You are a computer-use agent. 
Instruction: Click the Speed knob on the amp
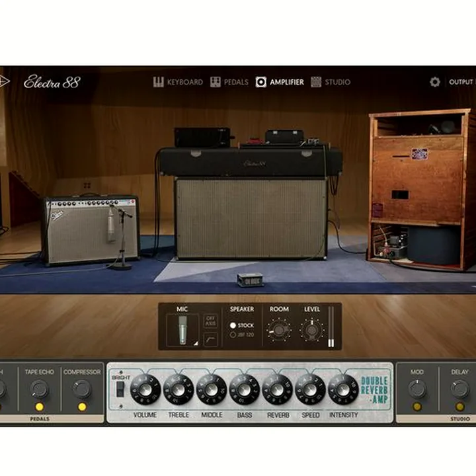[310, 389]
